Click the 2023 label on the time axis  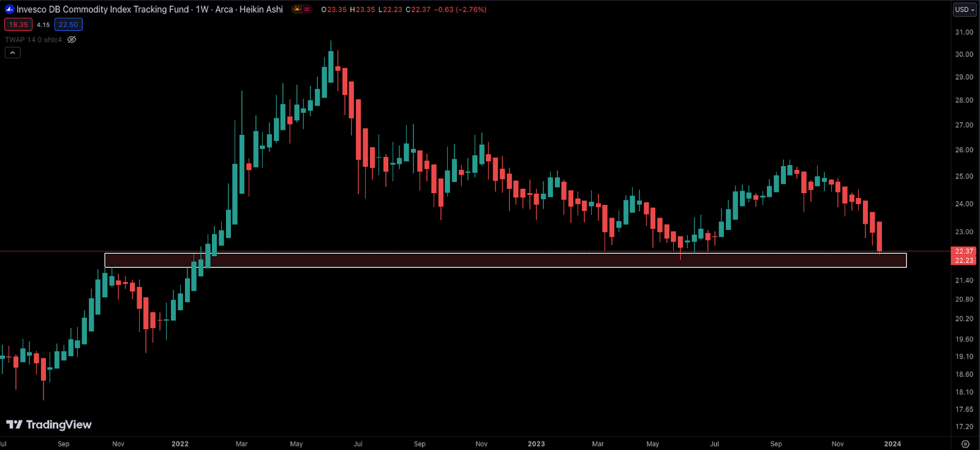tap(536, 444)
